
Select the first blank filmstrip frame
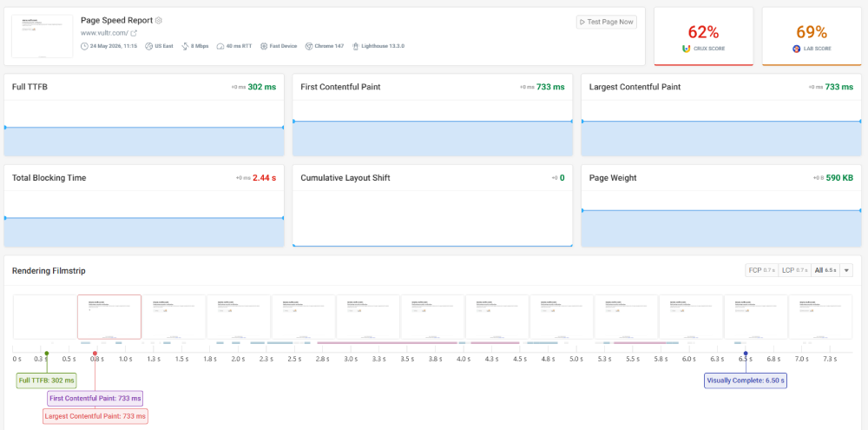click(x=45, y=316)
